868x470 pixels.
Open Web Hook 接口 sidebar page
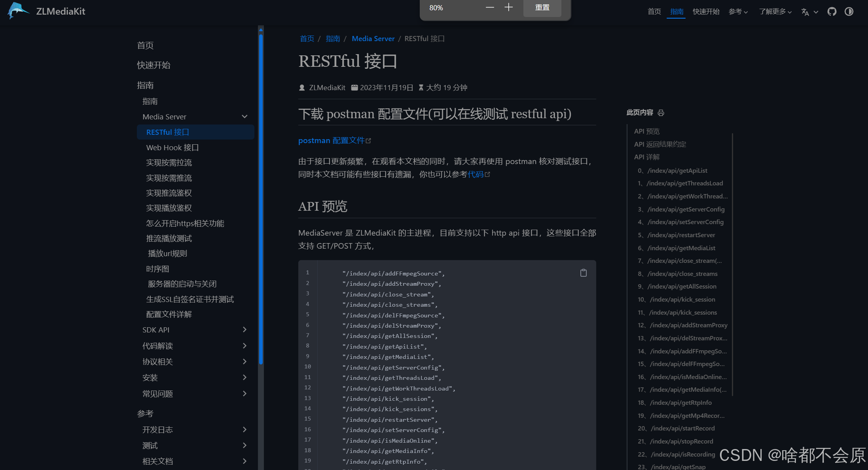[x=172, y=147]
